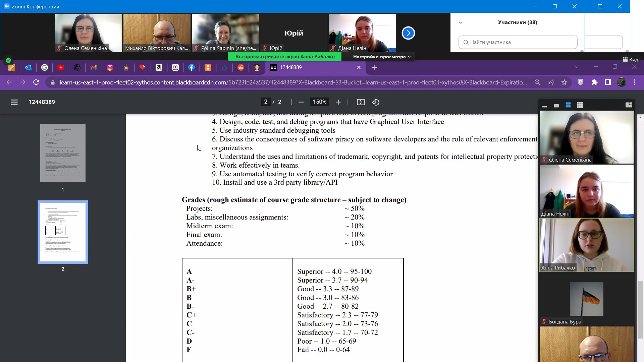Click the Найти участника search field
This screenshot has width=644, height=362.
pos(518,42)
